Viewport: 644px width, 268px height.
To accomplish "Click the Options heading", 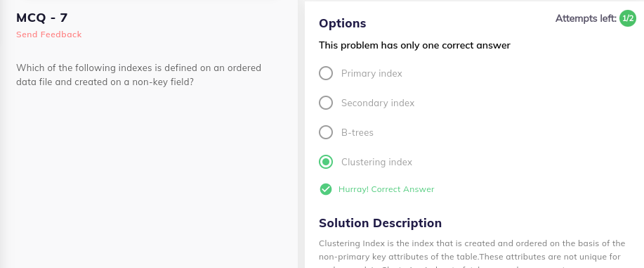I will [343, 23].
